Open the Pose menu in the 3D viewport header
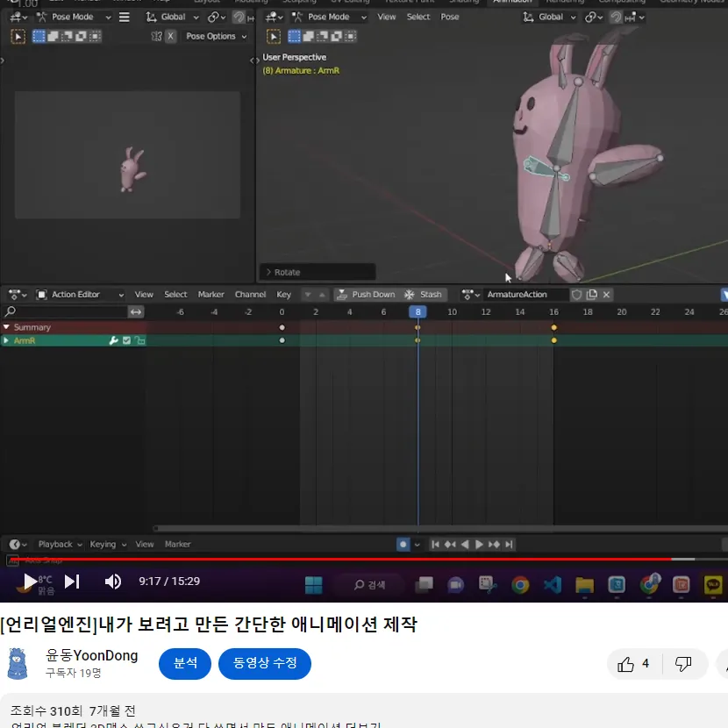This screenshot has width=728, height=728. (x=450, y=17)
